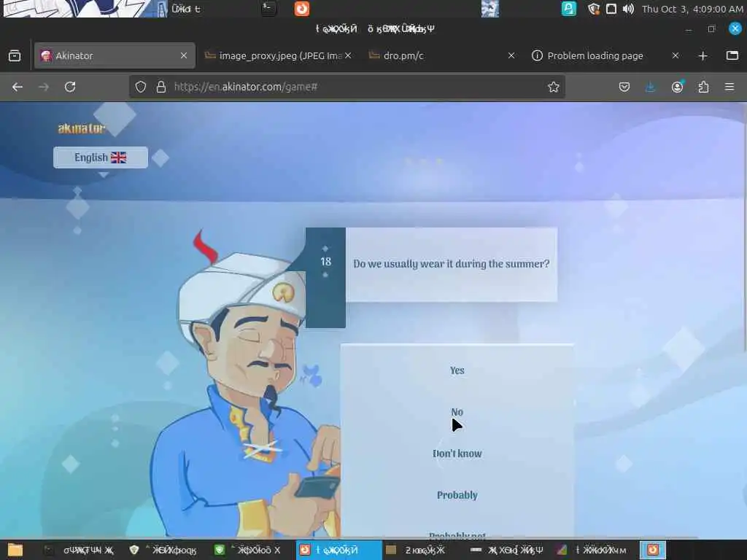
Task: Click the anime picture icon in top panel
Action: tap(489, 9)
